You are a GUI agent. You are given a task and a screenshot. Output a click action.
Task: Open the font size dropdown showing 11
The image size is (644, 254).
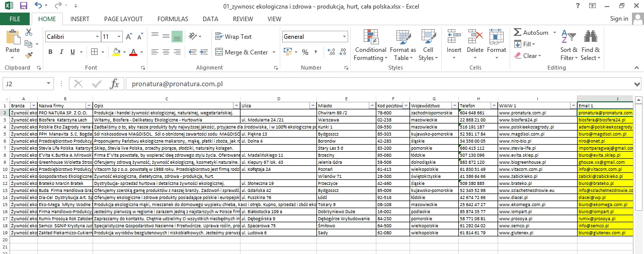[119, 37]
